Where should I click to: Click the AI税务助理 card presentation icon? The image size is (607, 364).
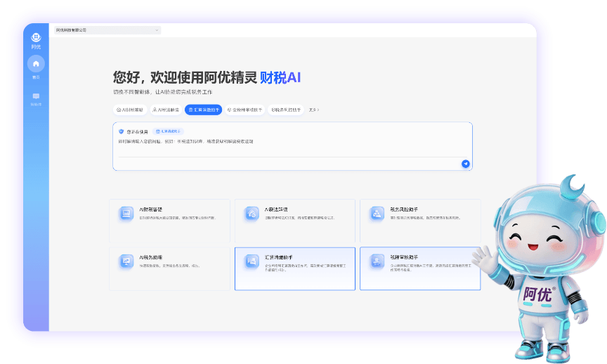click(x=126, y=261)
